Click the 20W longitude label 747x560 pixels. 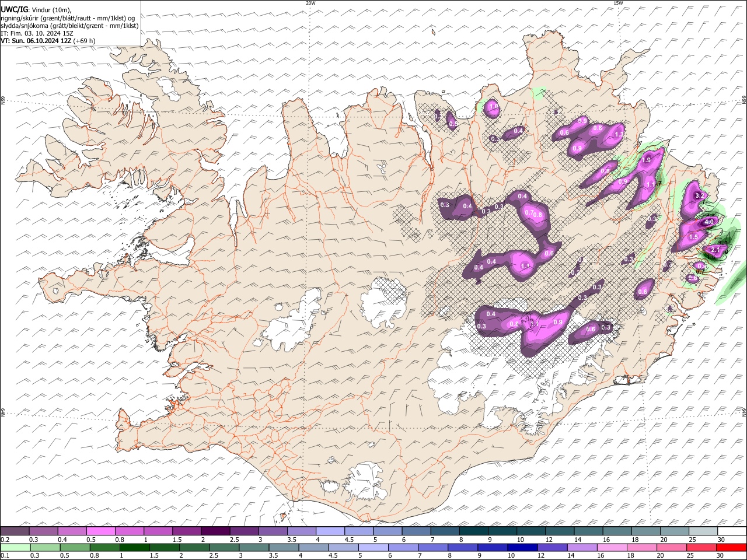[310, 3]
